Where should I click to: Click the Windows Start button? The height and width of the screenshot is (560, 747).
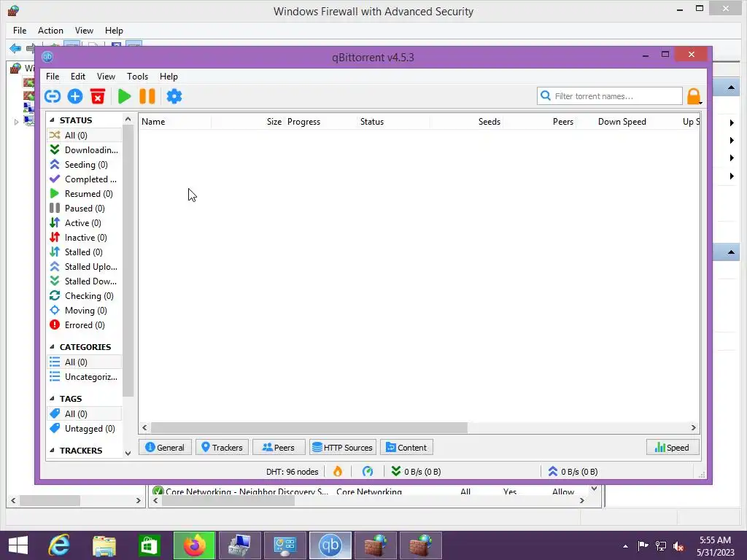[x=18, y=545]
